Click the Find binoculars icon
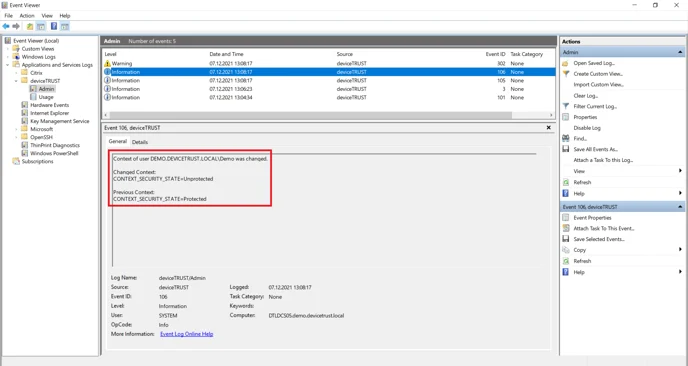Image resolution: width=688 pixels, height=366 pixels. [x=566, y=138]
